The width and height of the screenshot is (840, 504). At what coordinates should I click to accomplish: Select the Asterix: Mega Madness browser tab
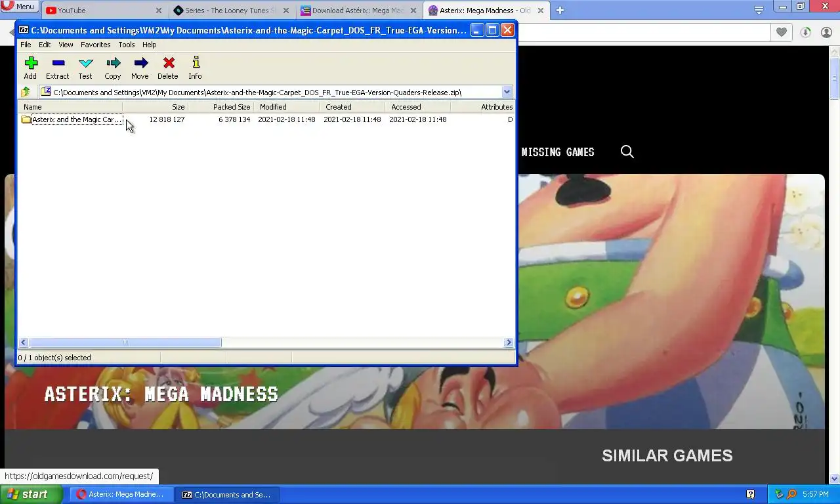pos(485,10)
